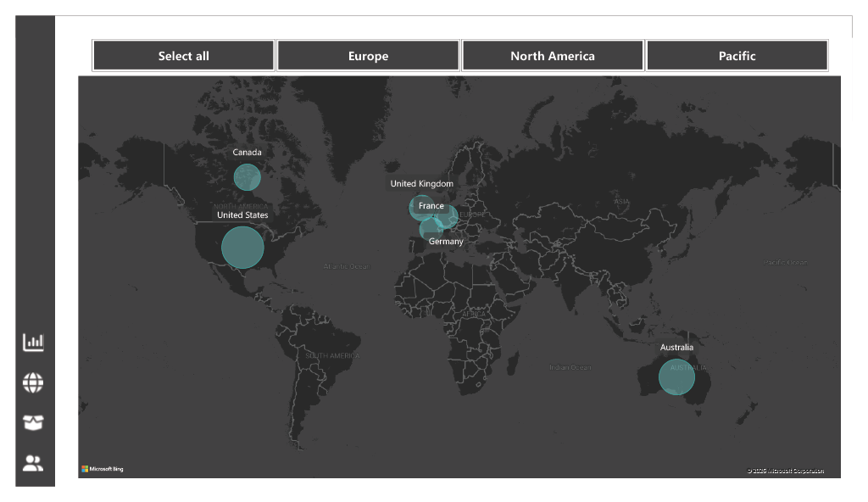This screenshot has width=868, height=502.
Task: Select the Pacific region button
Action: [737, 56]
